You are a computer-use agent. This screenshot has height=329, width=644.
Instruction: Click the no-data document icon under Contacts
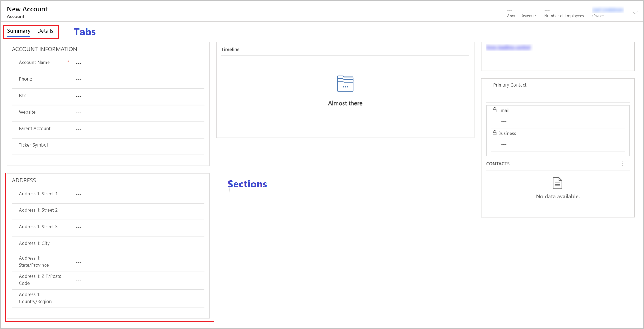click(x=558, y=183)
